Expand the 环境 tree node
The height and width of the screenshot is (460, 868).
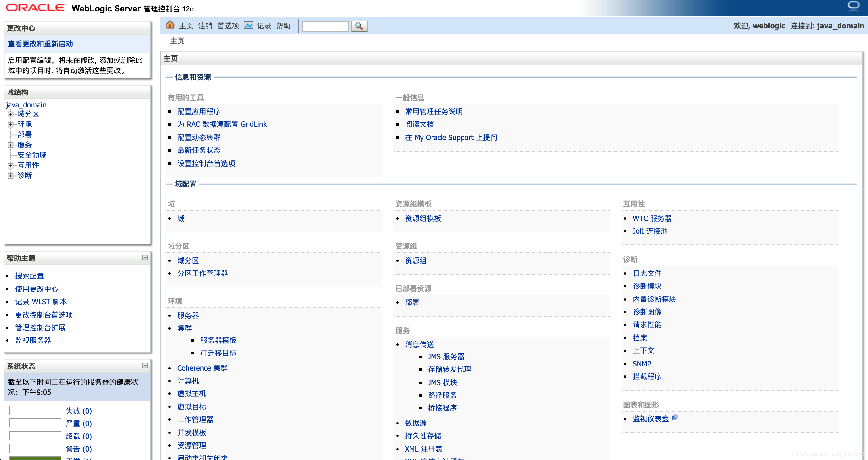coord(11,124)
